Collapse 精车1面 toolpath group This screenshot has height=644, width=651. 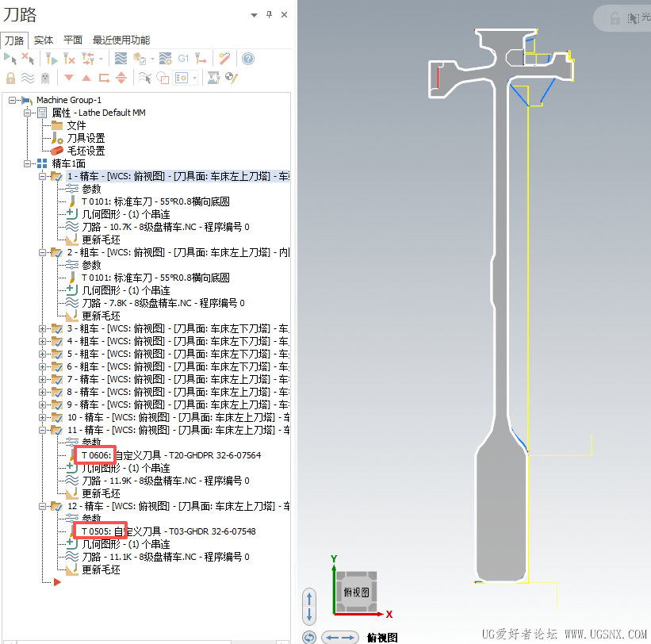coord(27,163)
